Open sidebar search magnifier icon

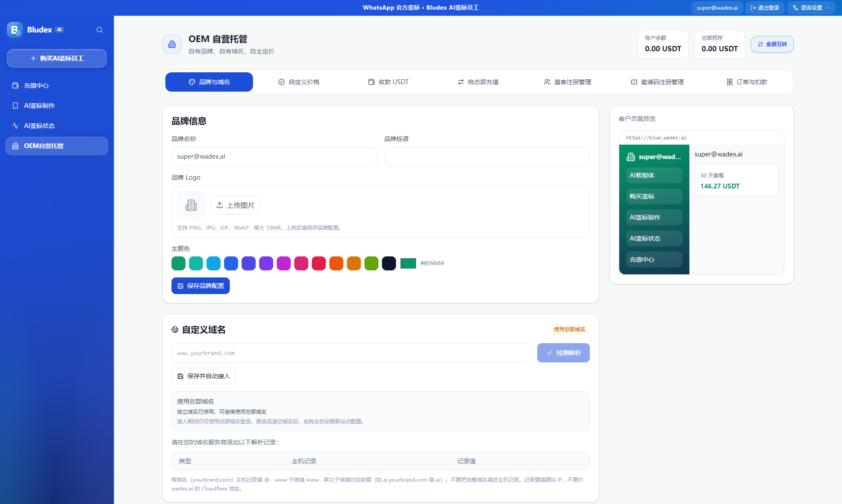pos(100,30)
